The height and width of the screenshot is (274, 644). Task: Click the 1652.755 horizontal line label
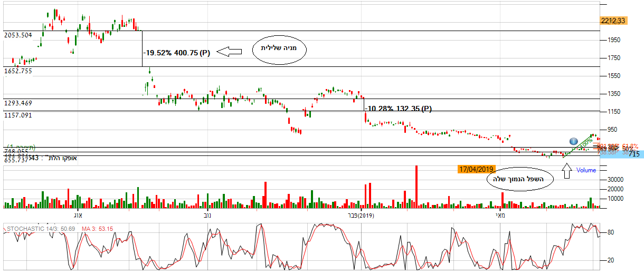[x=18, y=71]
